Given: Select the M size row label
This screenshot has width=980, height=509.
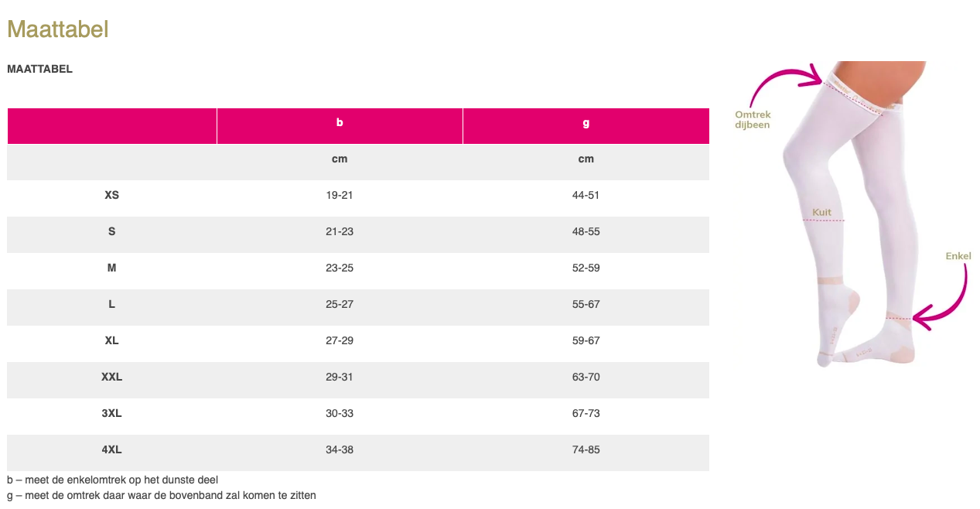Looking at the screenshot, I should point(111,268).
